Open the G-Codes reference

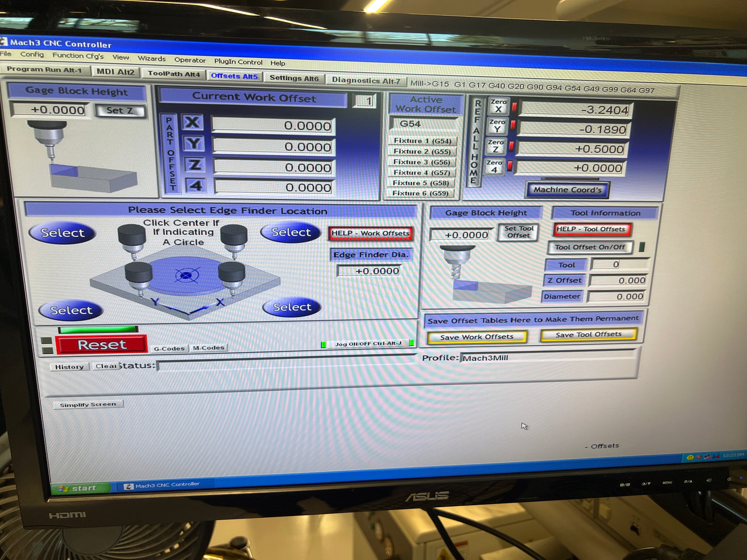click(x=169, y=349)
